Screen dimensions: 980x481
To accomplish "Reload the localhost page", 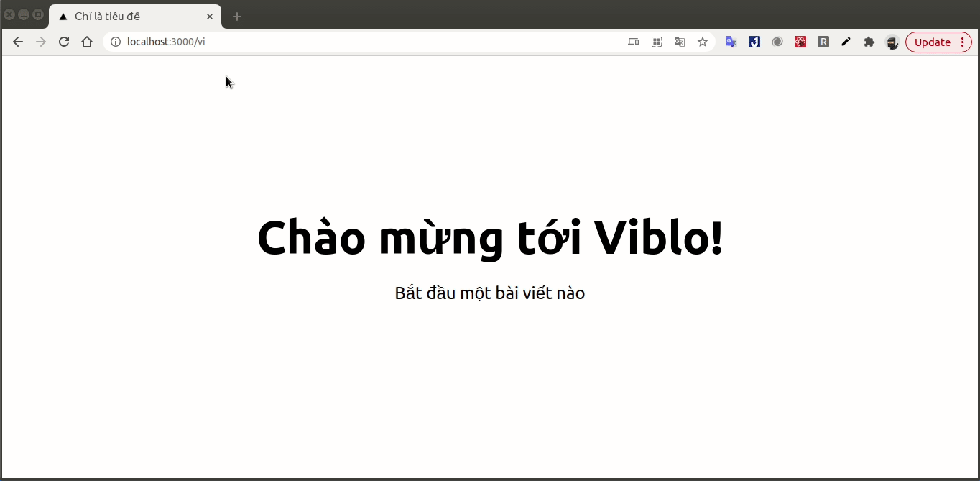I will [x=64, y=42].
